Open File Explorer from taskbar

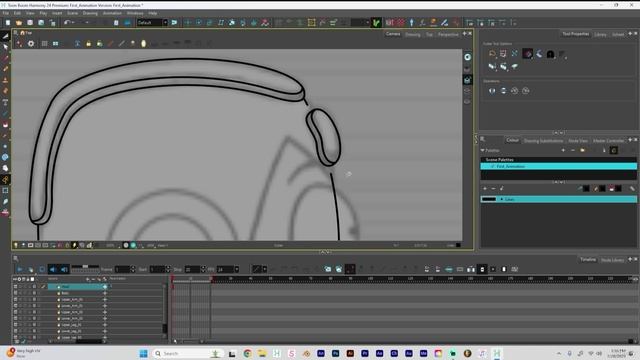coord(262,353)
